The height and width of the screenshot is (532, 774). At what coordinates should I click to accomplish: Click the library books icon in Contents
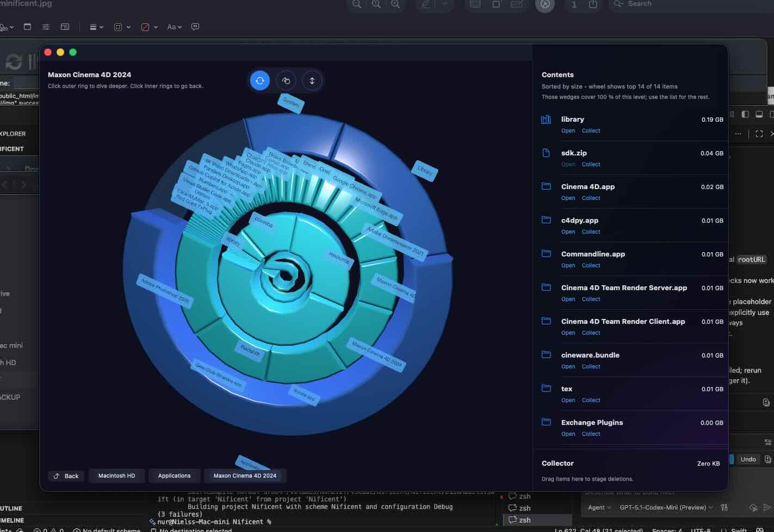coord(546,120)
